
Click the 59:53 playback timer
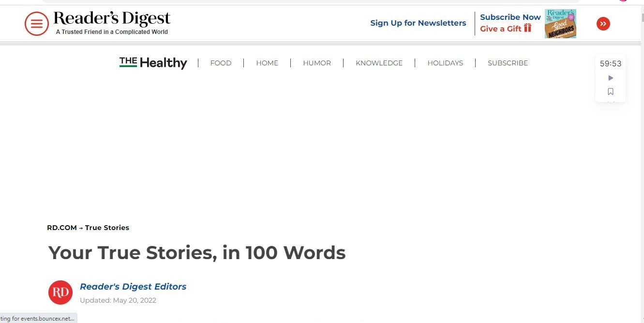click(610, 63)
